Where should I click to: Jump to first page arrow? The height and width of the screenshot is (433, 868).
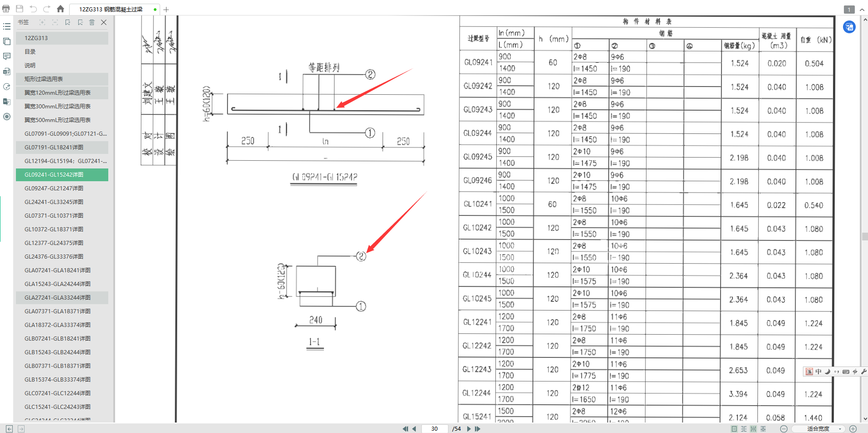point(405,428)
